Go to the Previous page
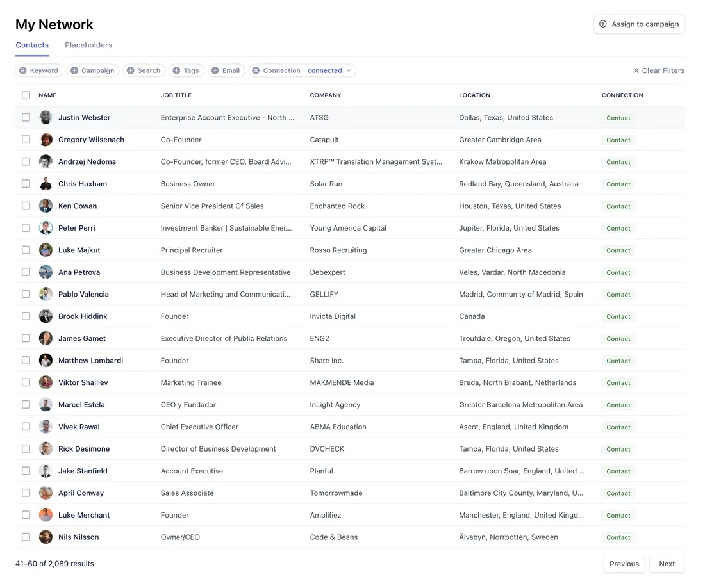705x588 pixels. pyautogui.click(x=624, y=564)
